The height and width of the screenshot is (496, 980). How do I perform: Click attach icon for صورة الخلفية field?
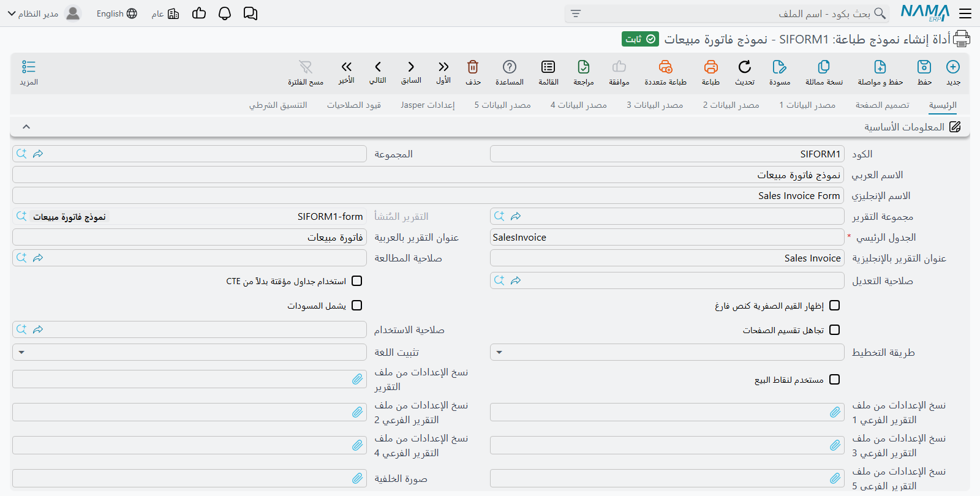(x=358, y=478)
